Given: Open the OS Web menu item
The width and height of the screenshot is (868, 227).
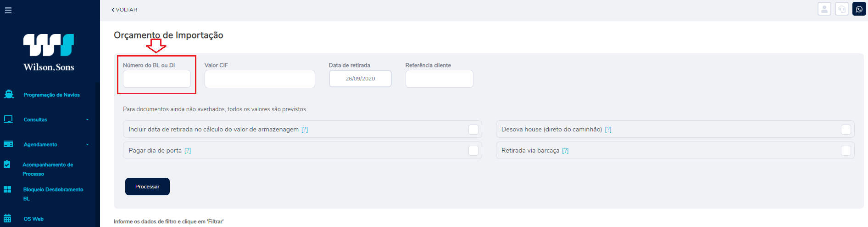Looking at the screenshot, I should click(x=33, y=219).
